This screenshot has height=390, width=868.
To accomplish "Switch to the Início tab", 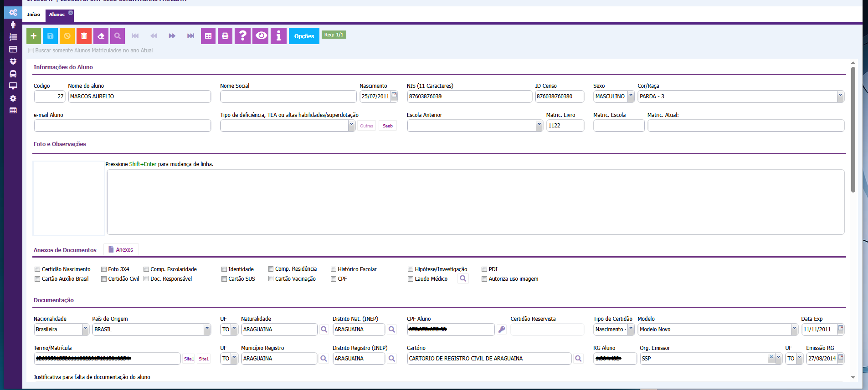I will pos(34,15).
